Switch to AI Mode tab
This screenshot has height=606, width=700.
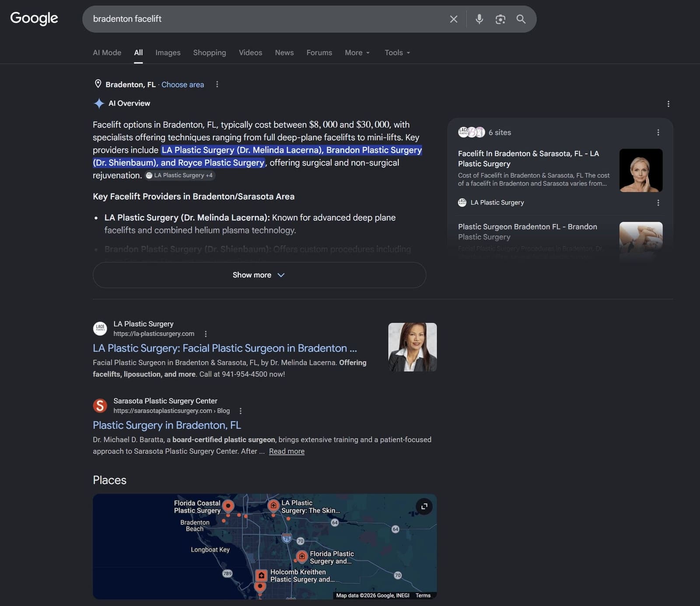[107, 53]
